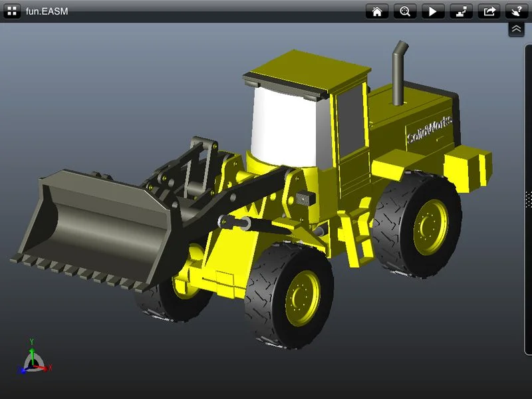
Task: Reset view with the Home icon
Action: coord(377,11)
